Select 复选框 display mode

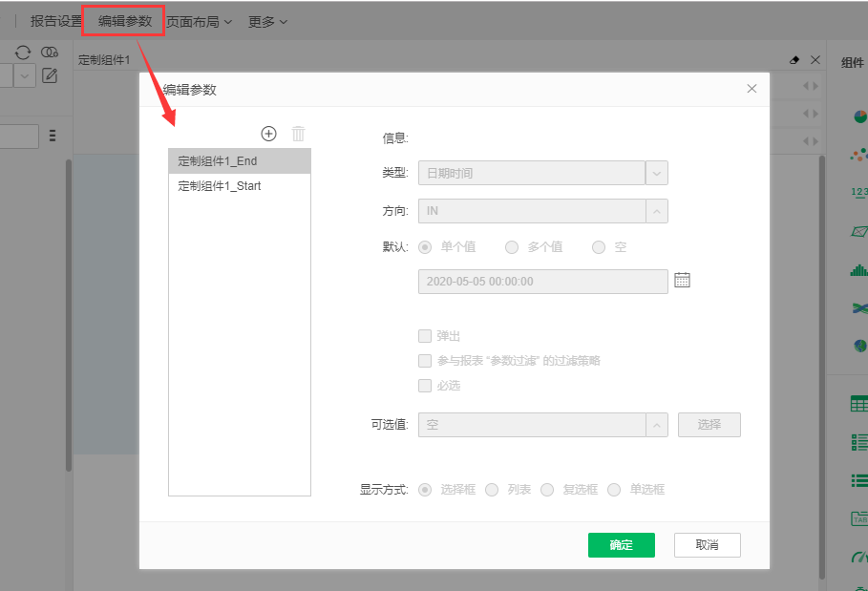[x=547, y=490]
